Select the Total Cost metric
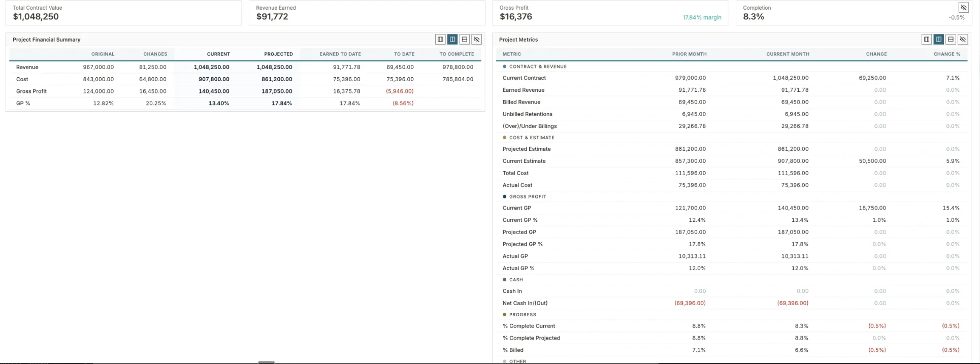This screenshot has height=364, width=980. [515, 173]
